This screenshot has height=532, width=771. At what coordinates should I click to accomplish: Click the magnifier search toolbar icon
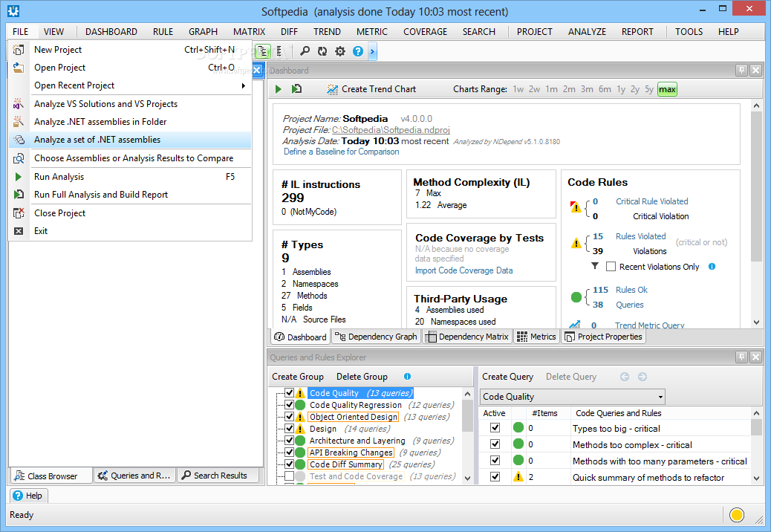point(305,51)
